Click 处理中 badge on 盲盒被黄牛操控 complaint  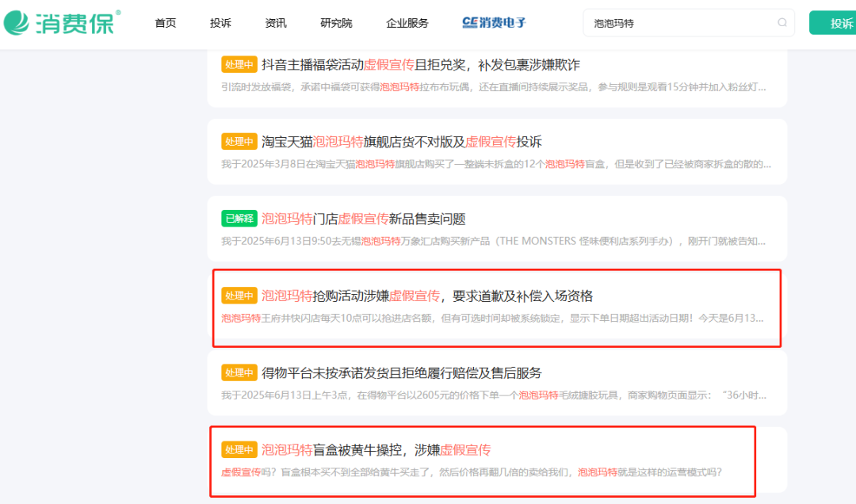pyautogui.click(x=239, y=449)
